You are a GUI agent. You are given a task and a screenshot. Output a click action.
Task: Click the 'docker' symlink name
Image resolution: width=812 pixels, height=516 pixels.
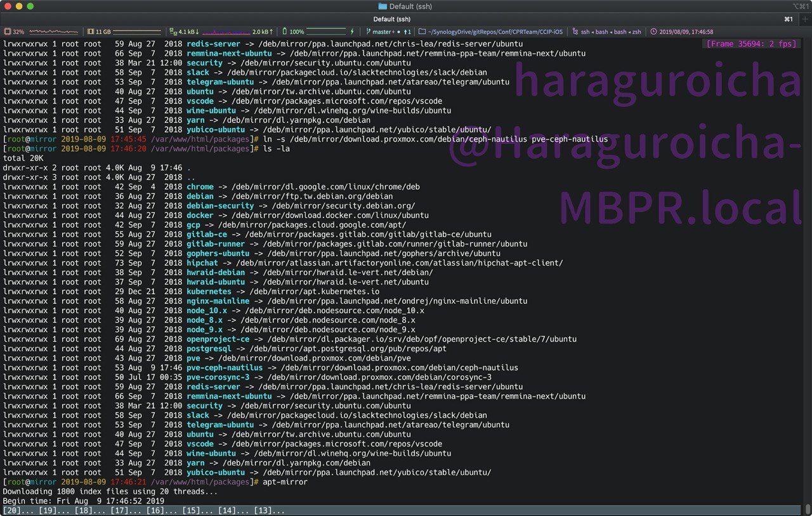coord(200,215)
